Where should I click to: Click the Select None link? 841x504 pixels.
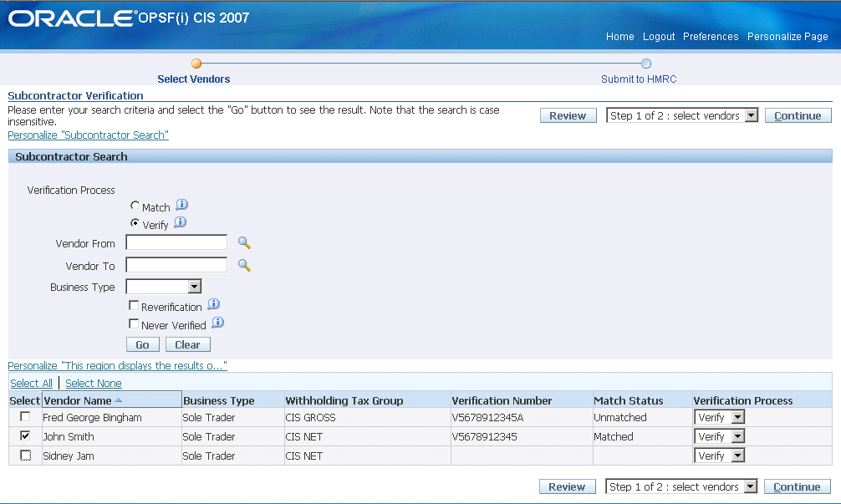tap(94, 384)
